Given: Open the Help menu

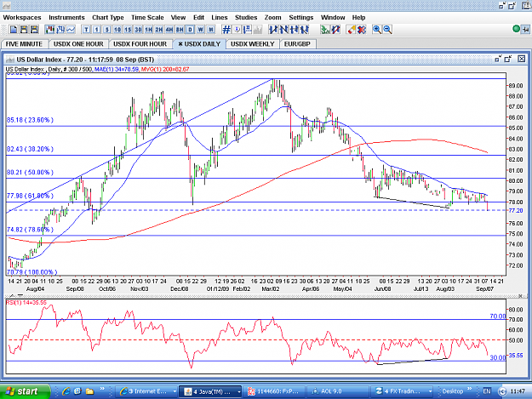Looking at the screenshot, I should (358, 17).
